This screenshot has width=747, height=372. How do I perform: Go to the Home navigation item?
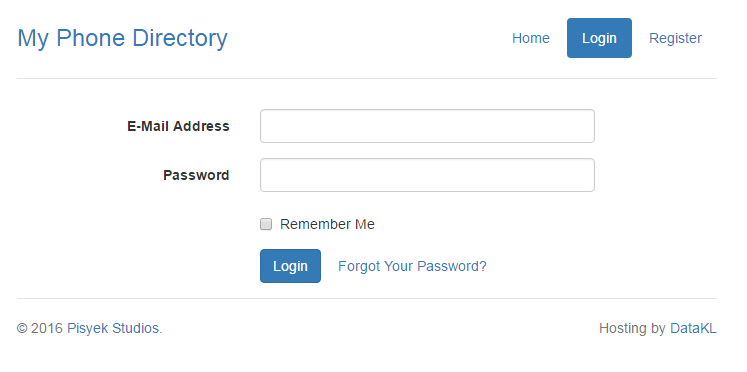pyautogui.click(x=531, y=38)
